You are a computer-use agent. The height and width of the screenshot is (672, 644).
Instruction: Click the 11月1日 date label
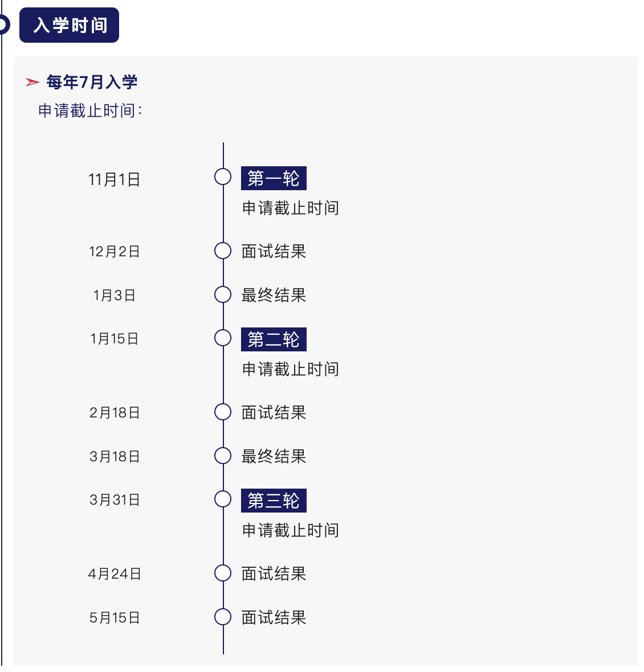(x=114, y=180)
